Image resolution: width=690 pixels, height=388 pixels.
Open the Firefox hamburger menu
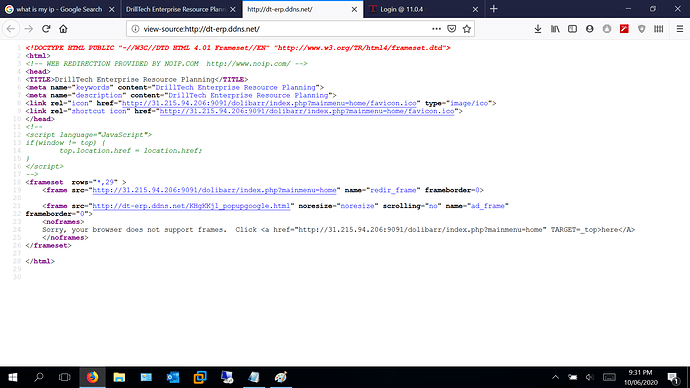pyautogui.click(x=680, y=29)
